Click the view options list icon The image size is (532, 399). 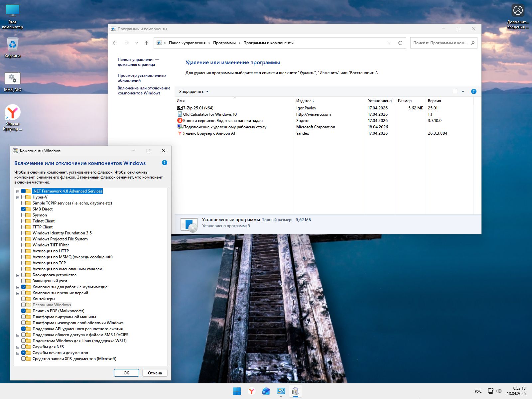coord(455,91)
